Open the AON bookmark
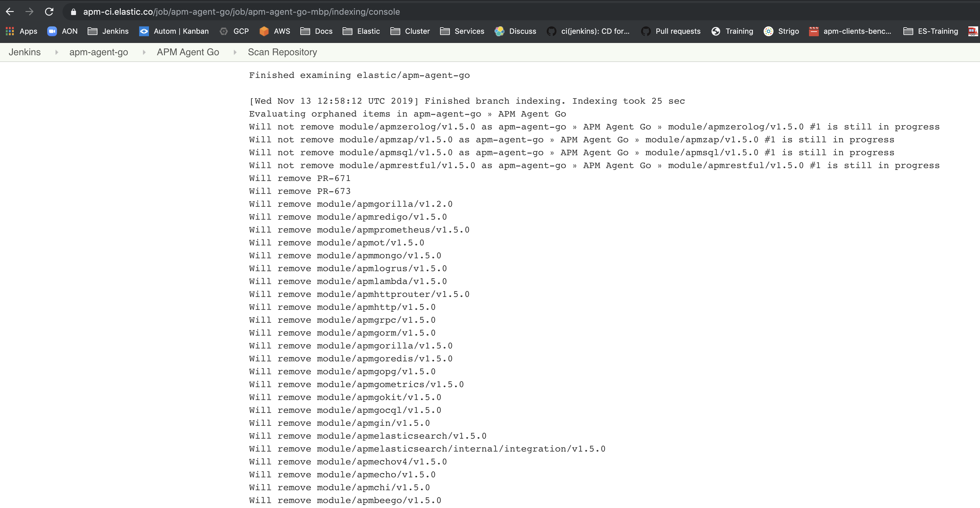The image size is (980, 508). click(x=62, y=31)
